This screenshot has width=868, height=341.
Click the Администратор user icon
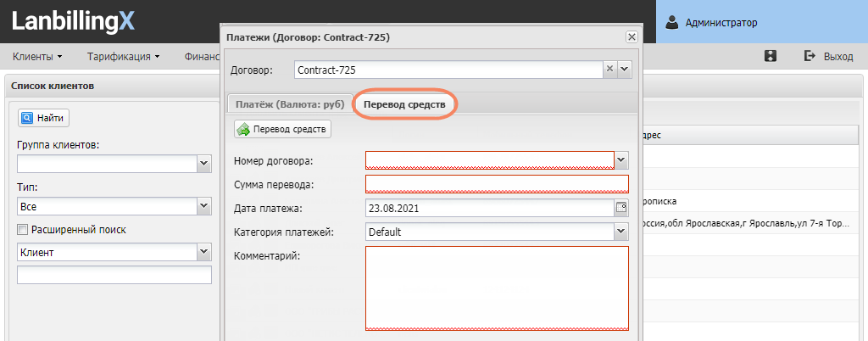tap(671, 22)
